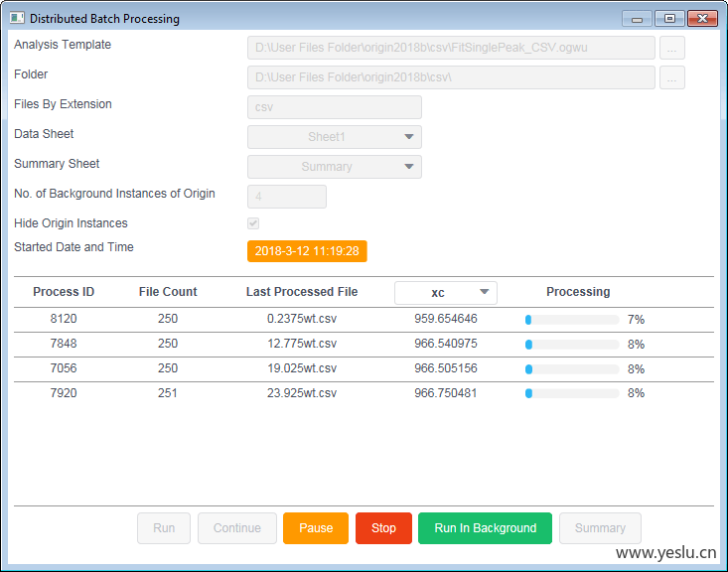The image size is (728, 572).
Task: Click file 12.775wt.csv in the table
Action: 302,344
